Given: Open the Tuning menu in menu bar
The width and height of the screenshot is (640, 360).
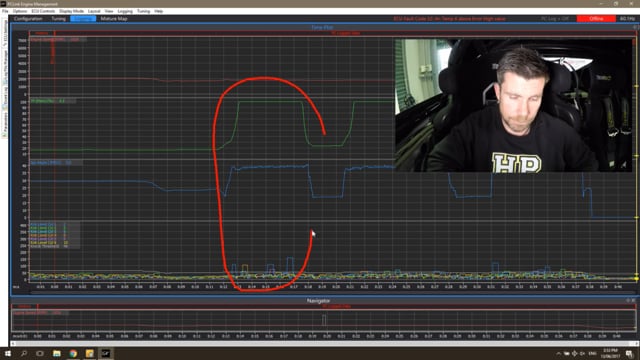Looking at the screenshot, I should pos(143,11).
